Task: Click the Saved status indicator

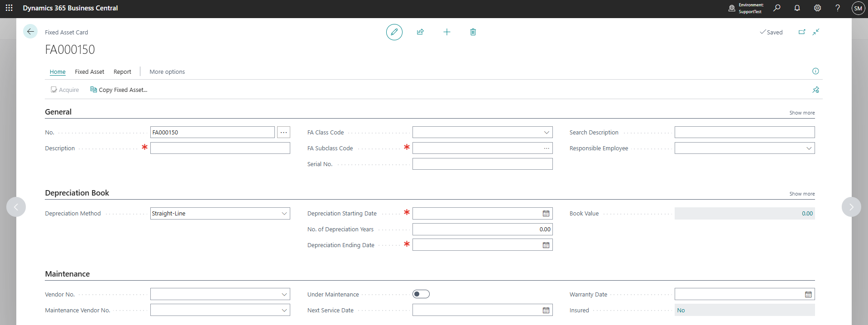Action: pyautogui.click(x=771, y=32)
